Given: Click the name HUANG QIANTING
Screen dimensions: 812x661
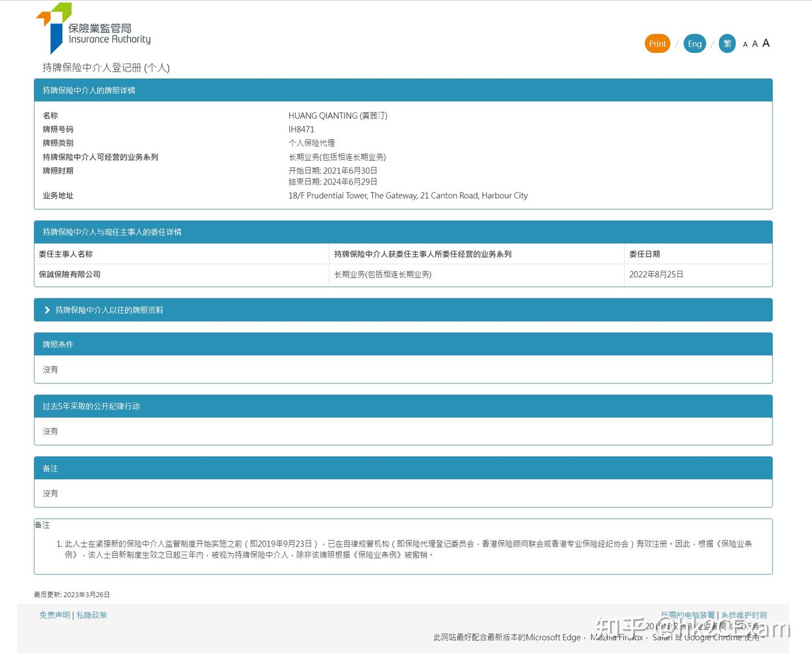Looking at the screenshot, I should pyautogui.click(x=338, y=116).
